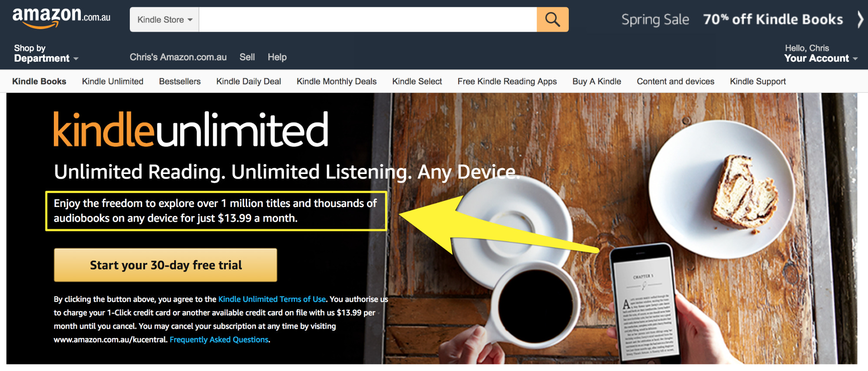This screenshot has width=868, height=371.
Task: Go to Amazon.com.au logo home
Action: (x=61, y=18)
